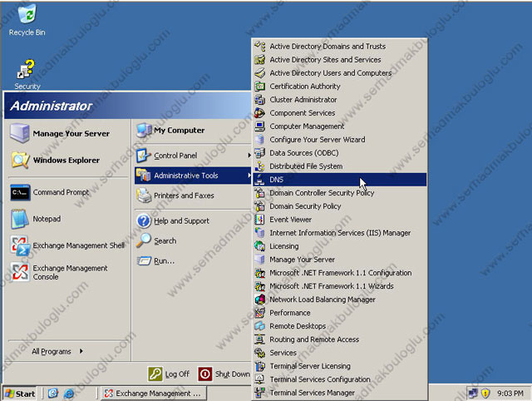This screenshot has height=401, width=532.
Task: Open Terminal Server Licensing
Action: point(340,366)
